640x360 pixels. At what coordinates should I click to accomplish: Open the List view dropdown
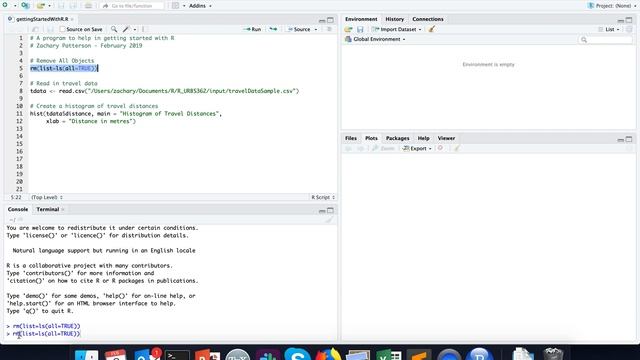click(609, 29)
